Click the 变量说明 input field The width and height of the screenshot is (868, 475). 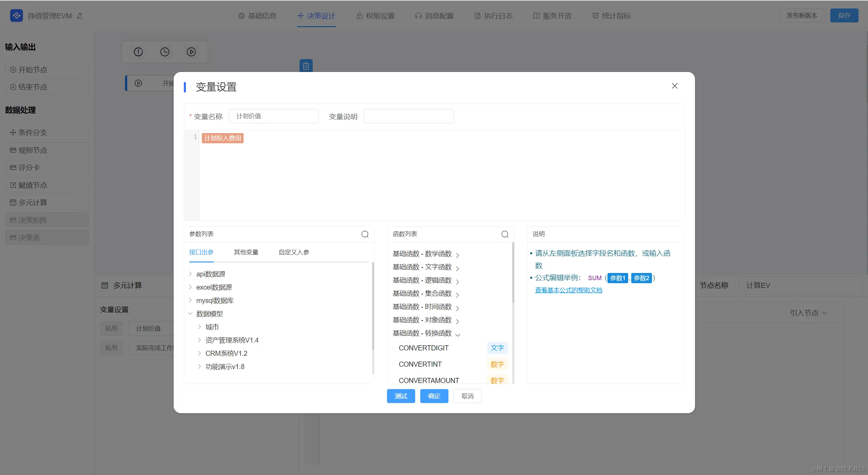(408, 116)
